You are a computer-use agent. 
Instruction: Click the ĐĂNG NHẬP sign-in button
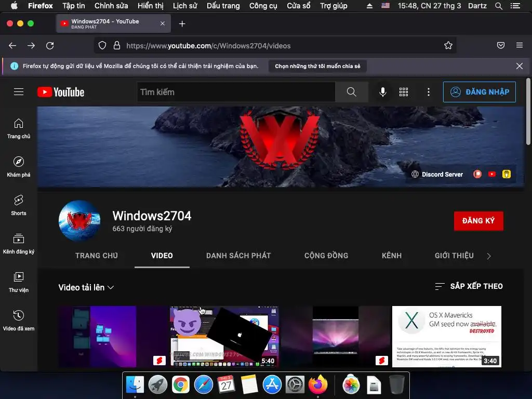pyautogui.click(x=480, y=92)
